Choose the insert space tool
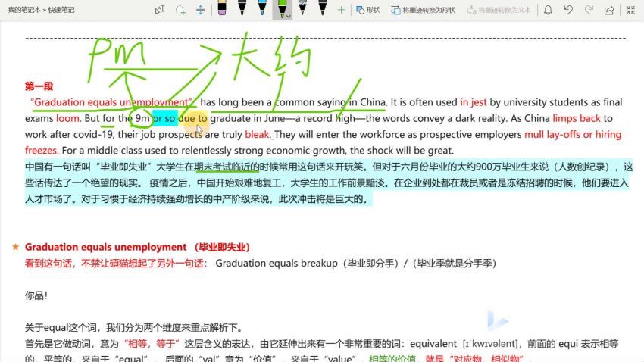The height and width of the screenshot is (362, 644). click(201, 10)
